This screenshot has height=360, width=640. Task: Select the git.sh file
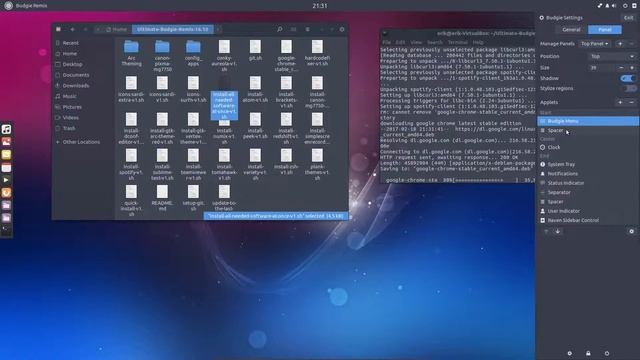tap(255, 50)
